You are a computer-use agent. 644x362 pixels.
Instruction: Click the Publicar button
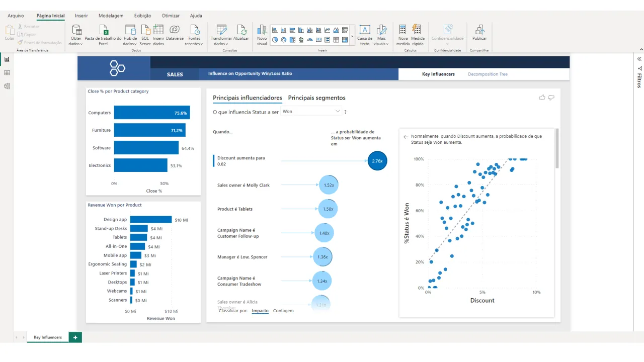[479, 32]
